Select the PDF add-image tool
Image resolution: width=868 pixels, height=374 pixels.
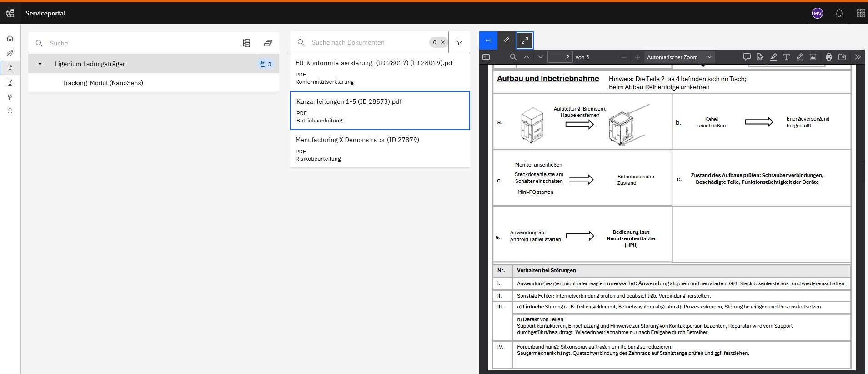coord(813,57)
